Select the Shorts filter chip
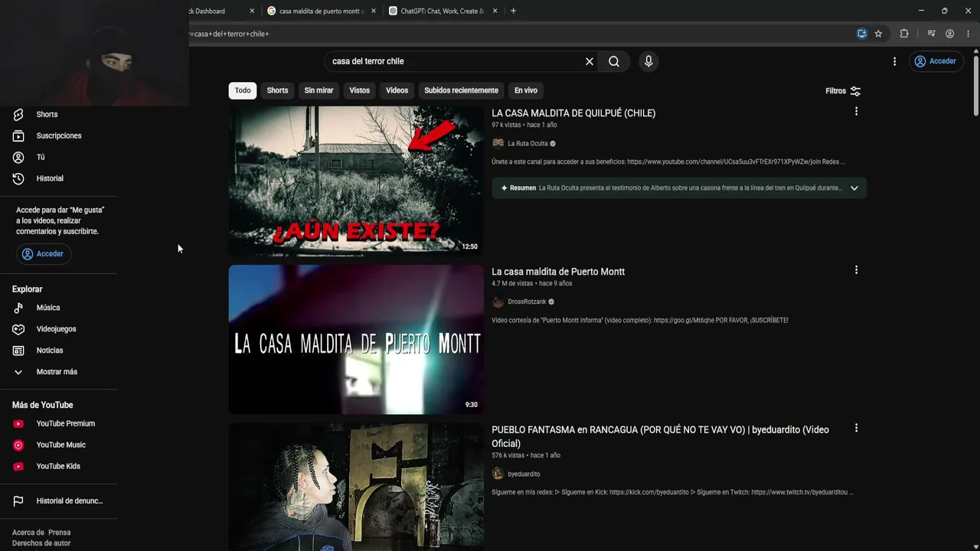Screen dimensions: 980x551 coord(277,90)
